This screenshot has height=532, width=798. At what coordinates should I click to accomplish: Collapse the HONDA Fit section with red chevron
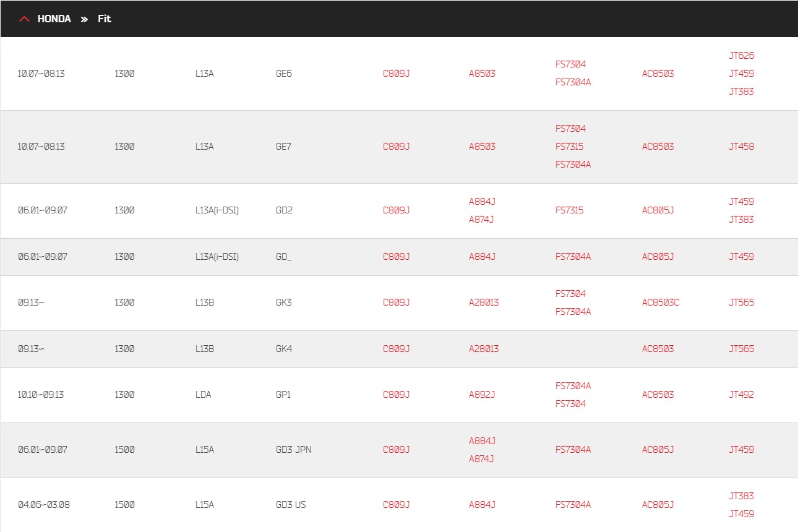coord(24,19)
